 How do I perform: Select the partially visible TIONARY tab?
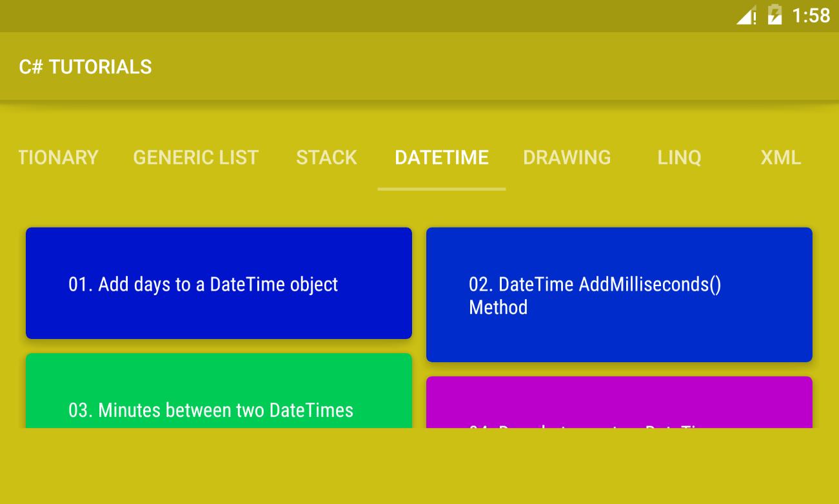coord(58,157)
